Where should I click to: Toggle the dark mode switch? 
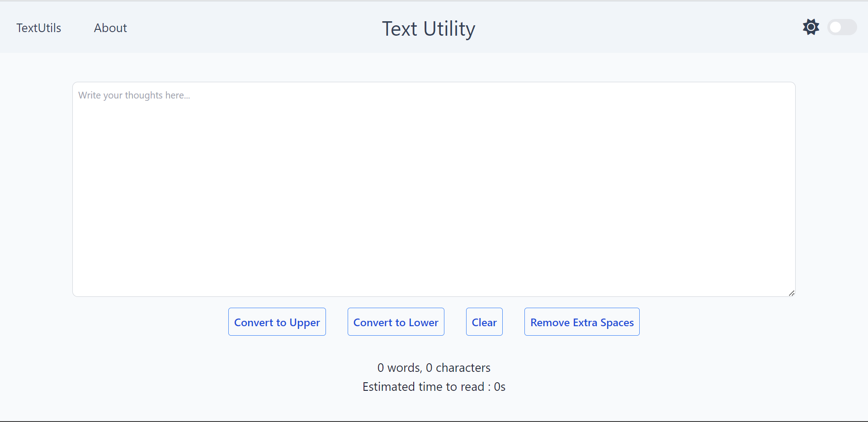coord(842,27)
